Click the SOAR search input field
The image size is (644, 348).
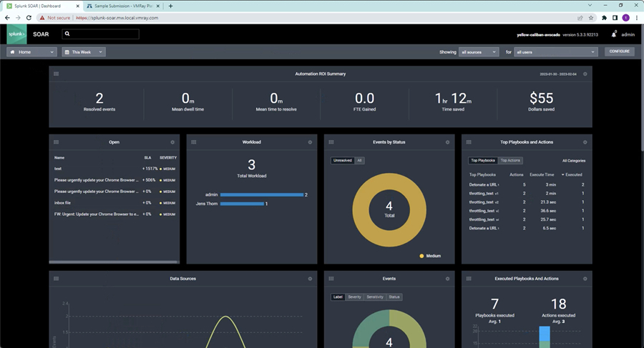point(101,34)
